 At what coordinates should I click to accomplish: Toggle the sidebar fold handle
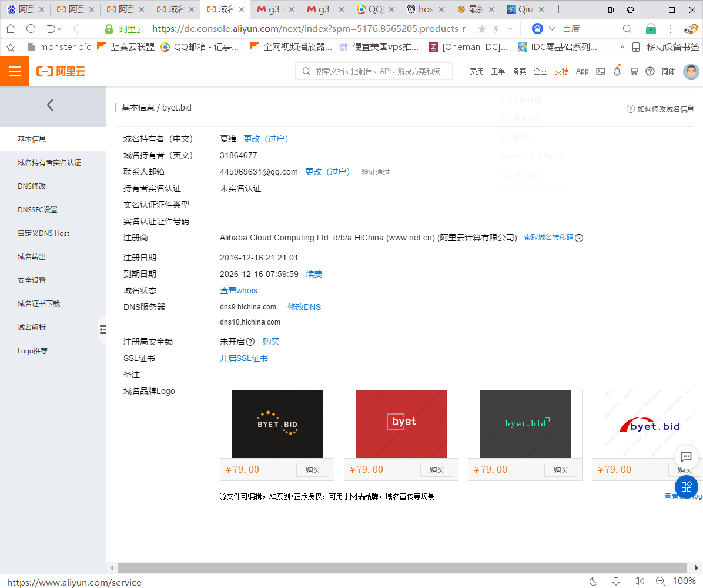pyautogui.click(x=102, y=330)
